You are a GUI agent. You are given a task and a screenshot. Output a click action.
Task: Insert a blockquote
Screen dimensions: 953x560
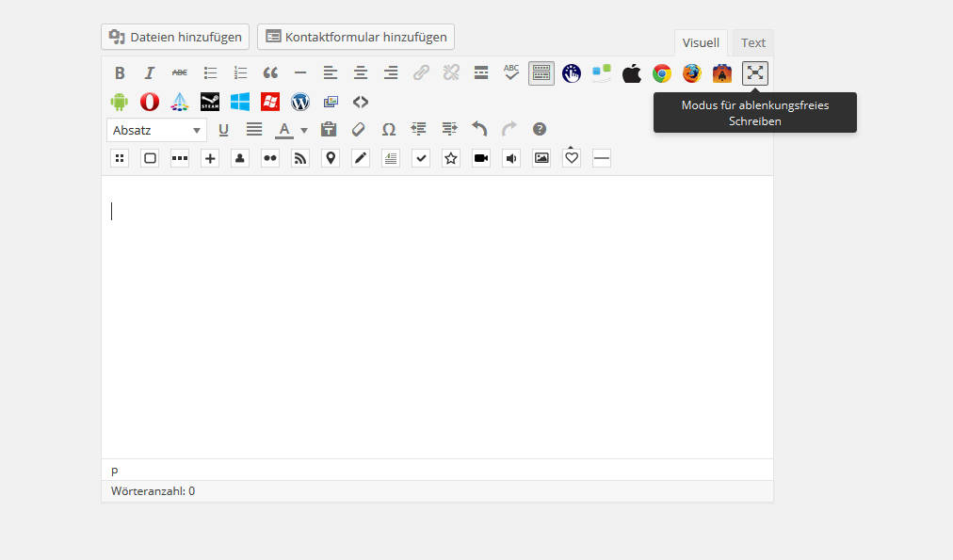coord(270,73)
